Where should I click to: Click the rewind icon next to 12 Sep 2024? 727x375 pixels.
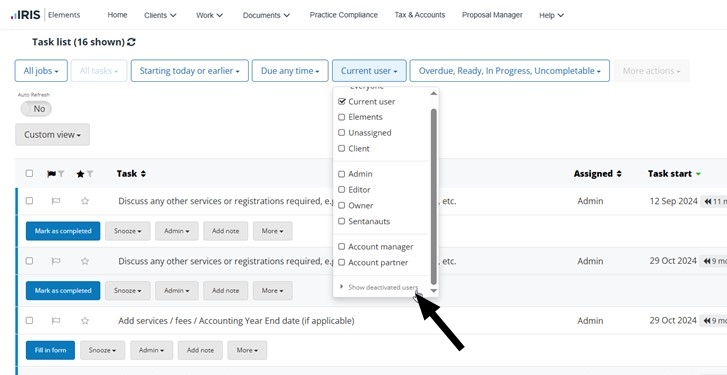[x=708, y=202]
